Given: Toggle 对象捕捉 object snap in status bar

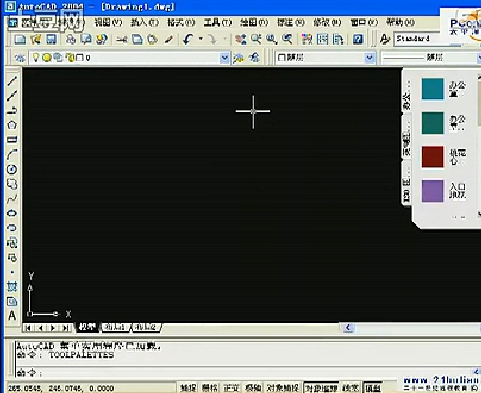Looking at the screenshot, I should click(x=283, y=388).
